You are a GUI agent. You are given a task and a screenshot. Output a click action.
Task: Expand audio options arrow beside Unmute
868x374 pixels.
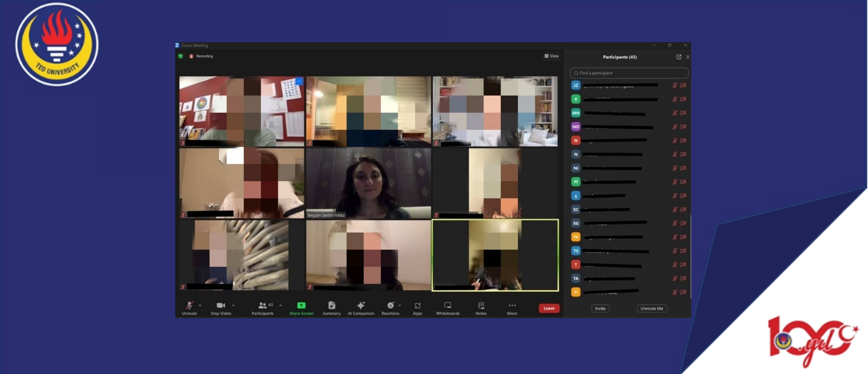click(200, 305)
